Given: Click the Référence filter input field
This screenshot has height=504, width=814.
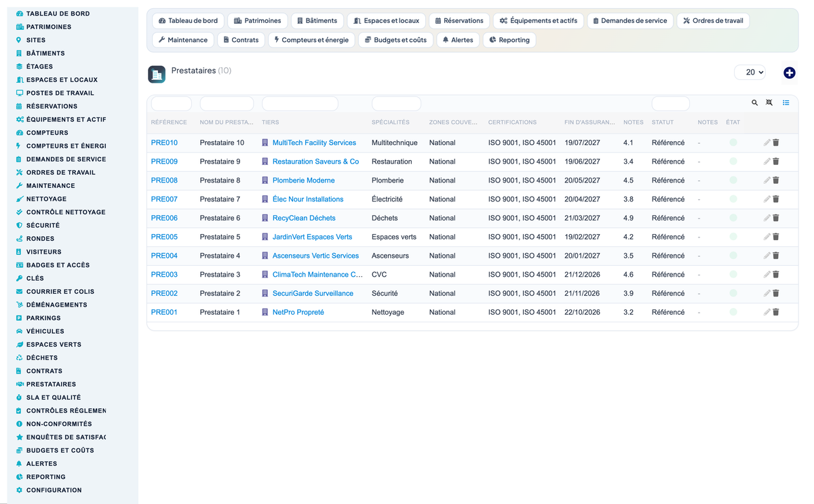Looking at the screenshot, I should pos(171,104).
